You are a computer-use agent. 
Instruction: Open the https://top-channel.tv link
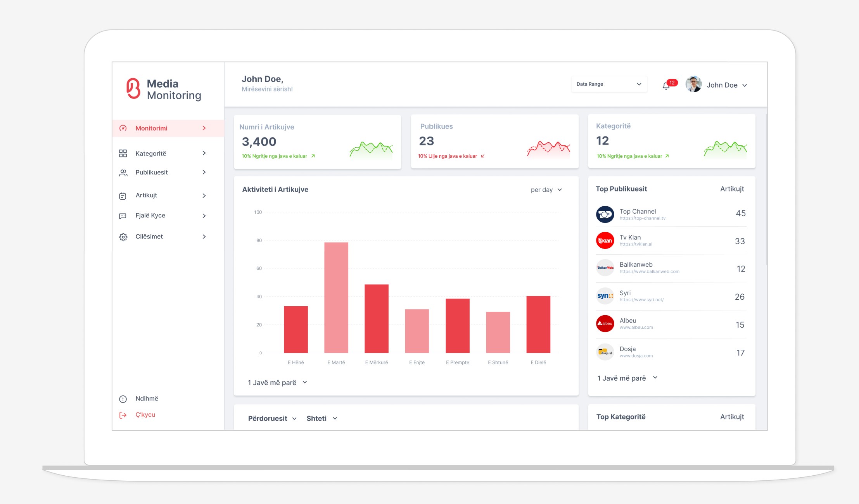pyautogui.click(x=642, y=219)
